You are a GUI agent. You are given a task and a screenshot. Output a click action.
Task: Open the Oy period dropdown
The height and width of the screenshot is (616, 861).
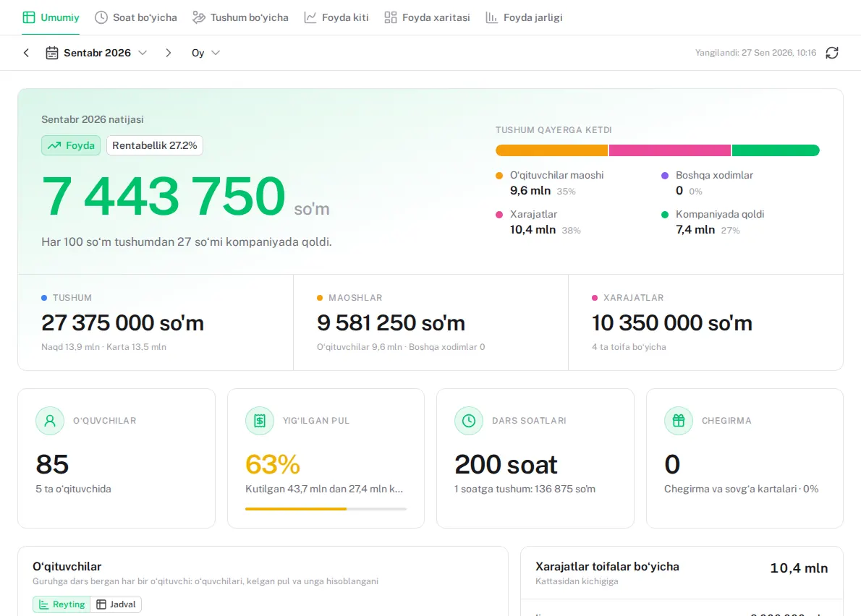click(205, 53)
